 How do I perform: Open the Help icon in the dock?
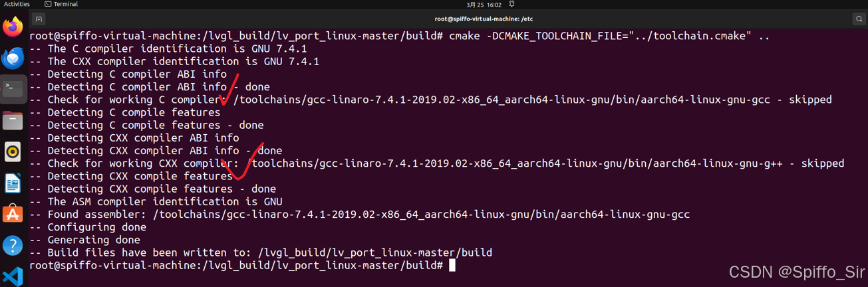[13, 245]
